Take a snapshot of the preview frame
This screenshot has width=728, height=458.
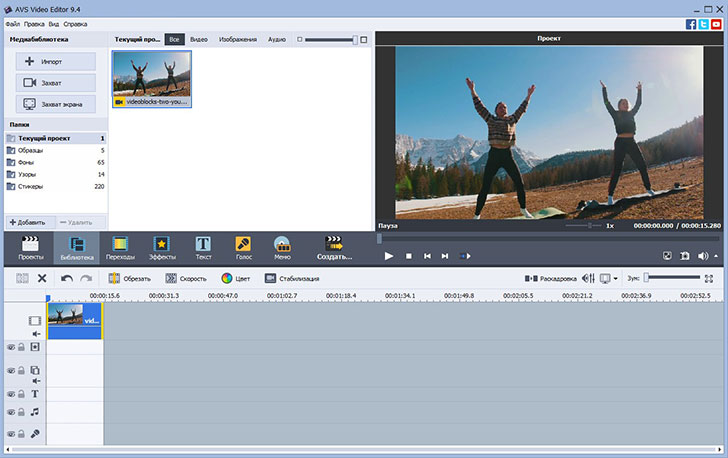coord(686,256)
